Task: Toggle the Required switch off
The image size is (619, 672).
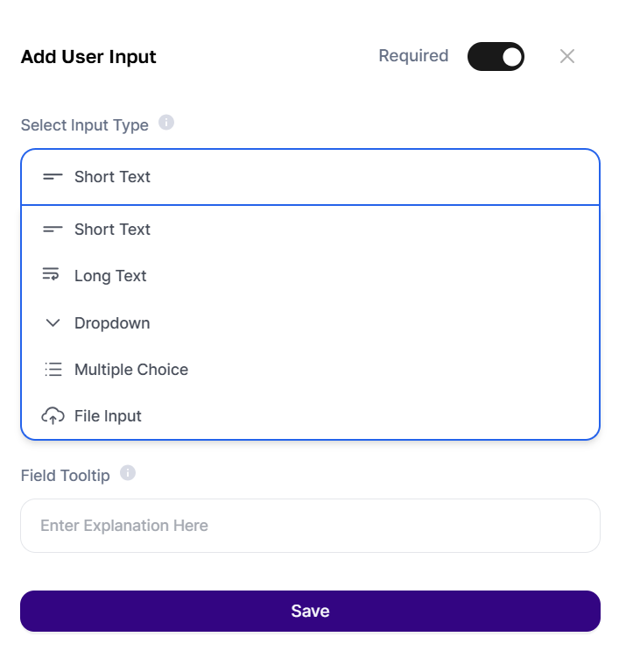Action: [x=496, y=57]
